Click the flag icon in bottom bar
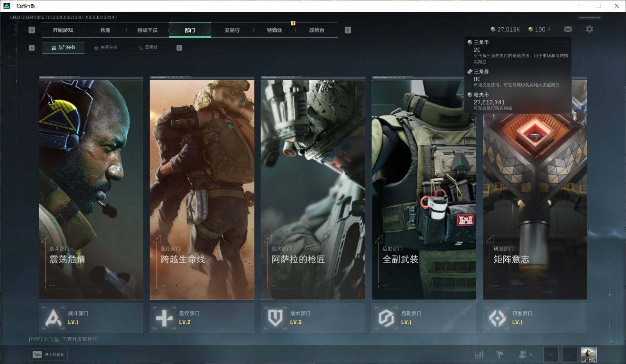Screen dimensions: 626x364 [499, 354]
